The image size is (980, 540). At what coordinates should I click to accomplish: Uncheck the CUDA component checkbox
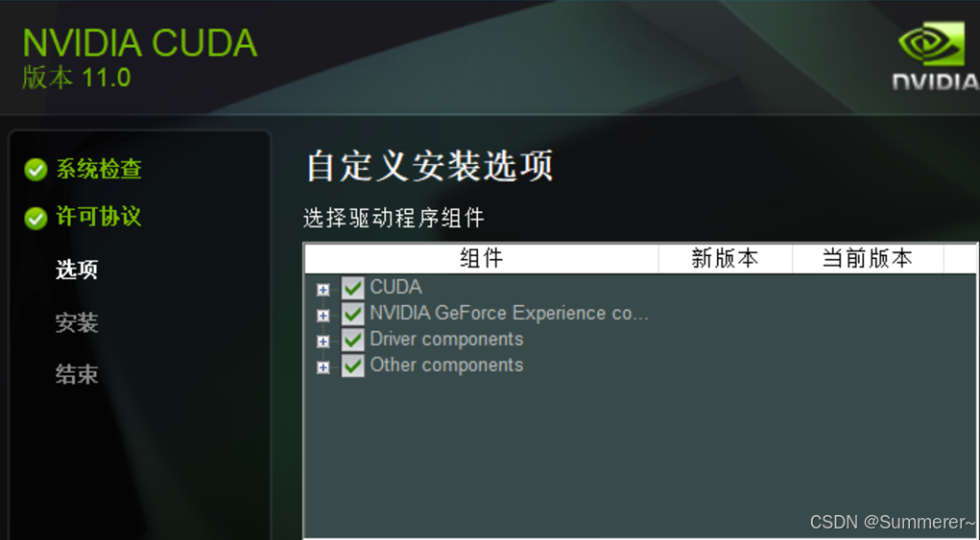pyautogui.click(x=352, y=288)
